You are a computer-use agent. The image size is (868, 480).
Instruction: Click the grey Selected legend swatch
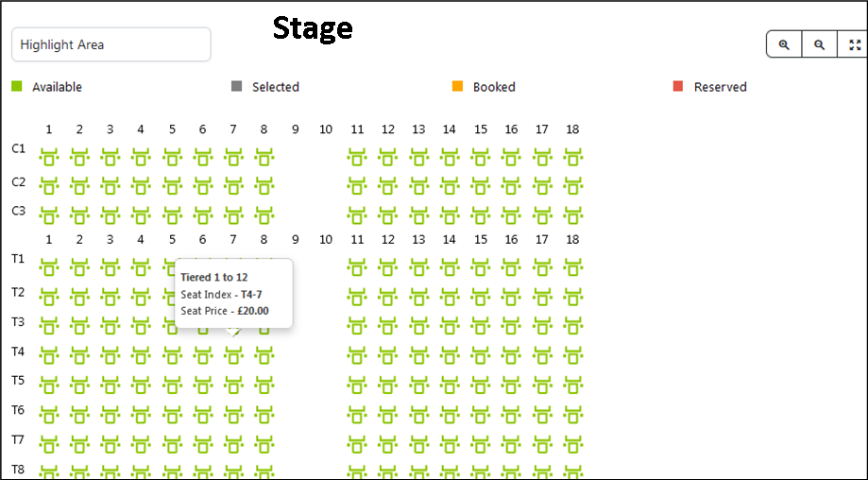pos(236,86)
